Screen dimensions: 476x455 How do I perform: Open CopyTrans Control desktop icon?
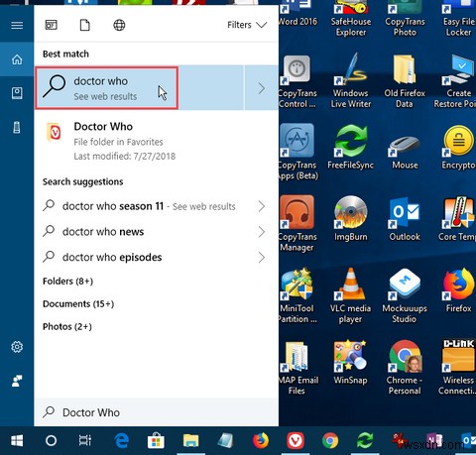pyautogui.click(x=297, y=81)
